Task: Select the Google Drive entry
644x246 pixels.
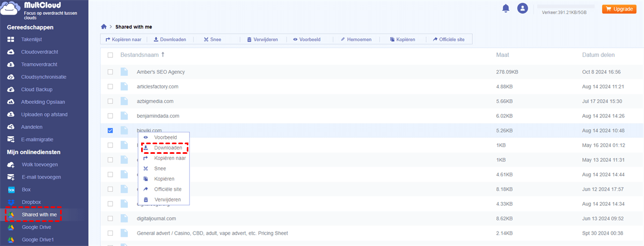Action: pos(36,227)
